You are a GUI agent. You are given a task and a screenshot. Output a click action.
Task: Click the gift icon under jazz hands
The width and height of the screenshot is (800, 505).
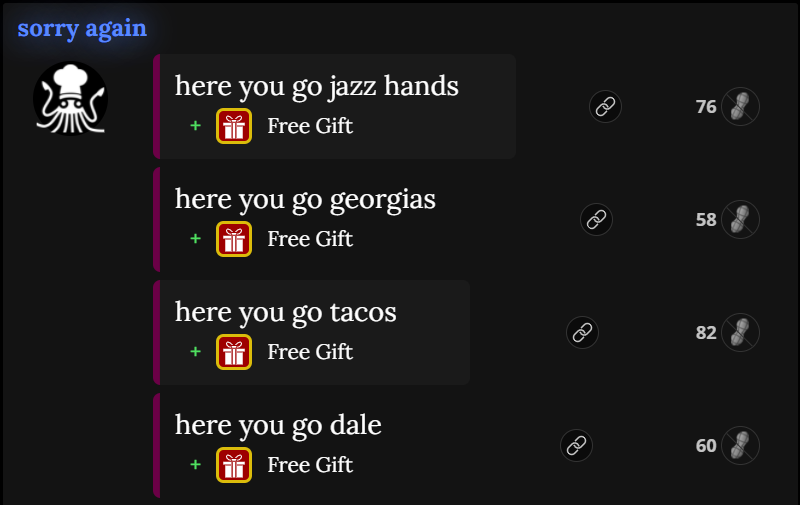coord(234,126)
